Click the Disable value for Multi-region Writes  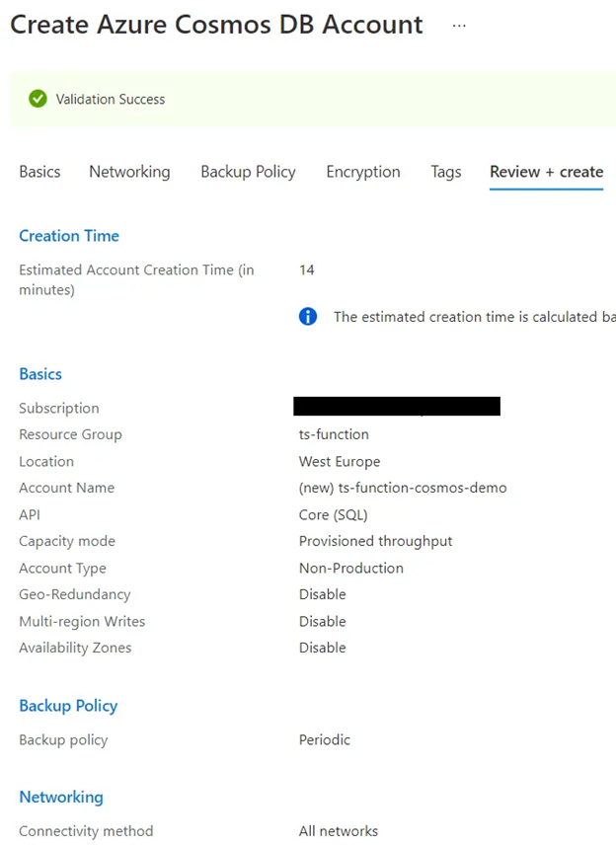tap(322, 621)
